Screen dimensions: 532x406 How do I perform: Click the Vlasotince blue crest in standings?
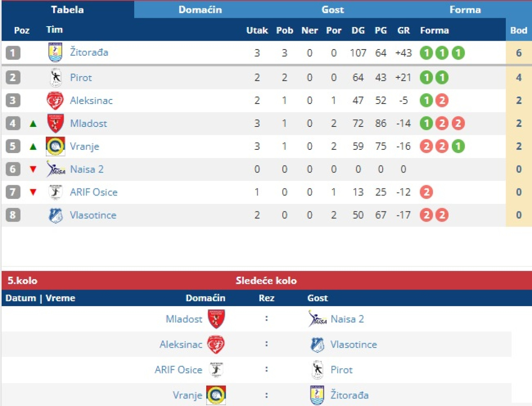point(55,215)
